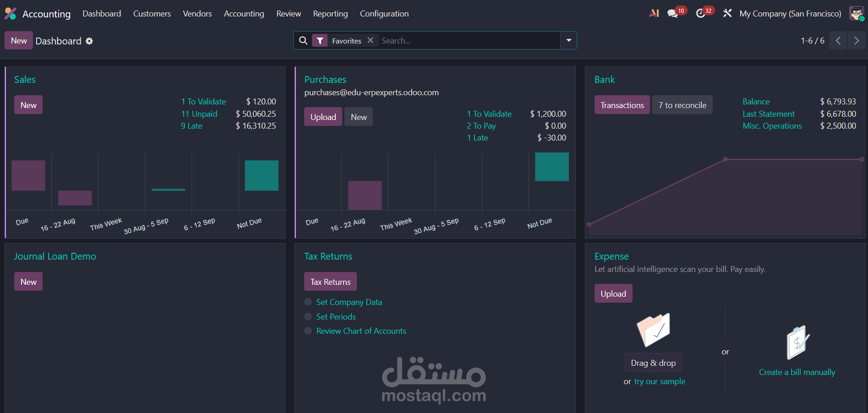Go to previous page arrow
Image resolution: width=868 pixels, height=413 pixels.
pyautogui.click(x=838, y=40)
